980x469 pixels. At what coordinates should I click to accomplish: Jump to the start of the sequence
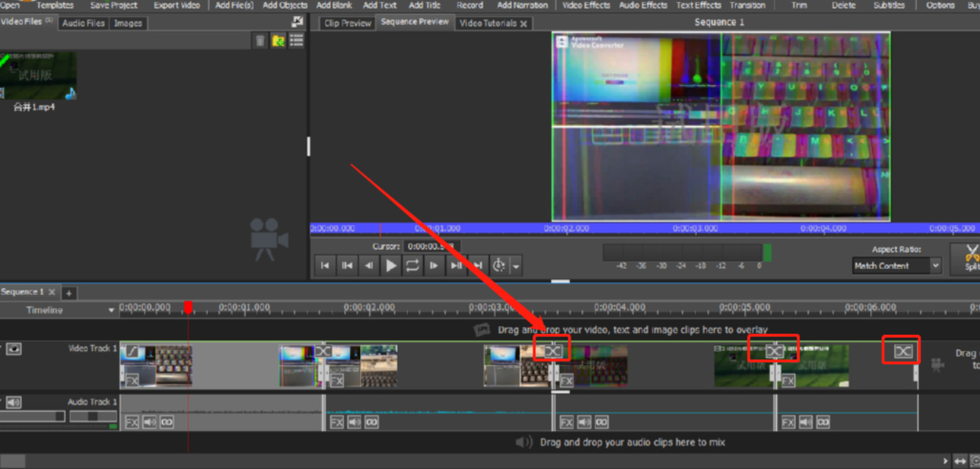325,265
